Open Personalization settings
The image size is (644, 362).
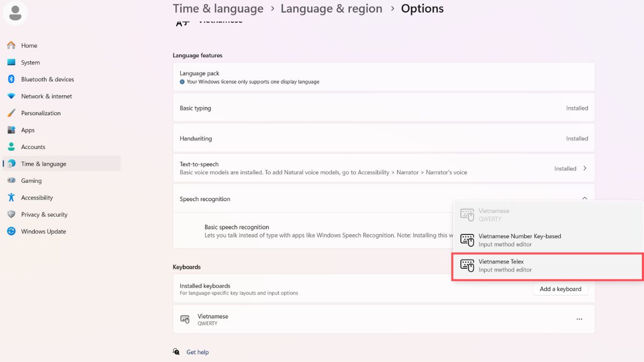coord(62,113)
